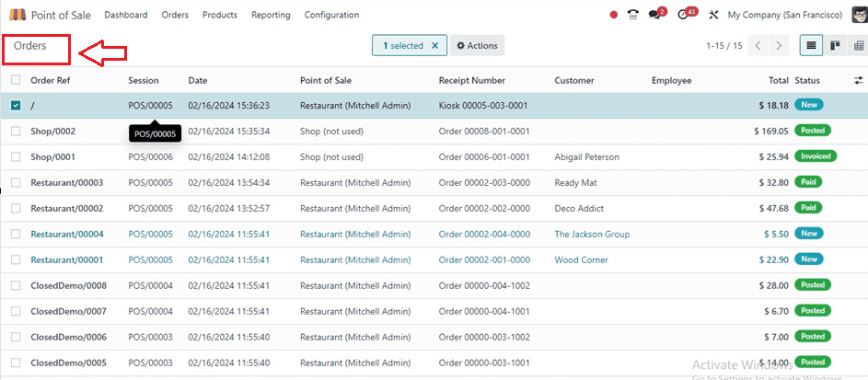Check the ClosedDemo/0006 row checkbox
Image resolution: width=868 pixels, height=380 pixels.
tap(16, 337)
